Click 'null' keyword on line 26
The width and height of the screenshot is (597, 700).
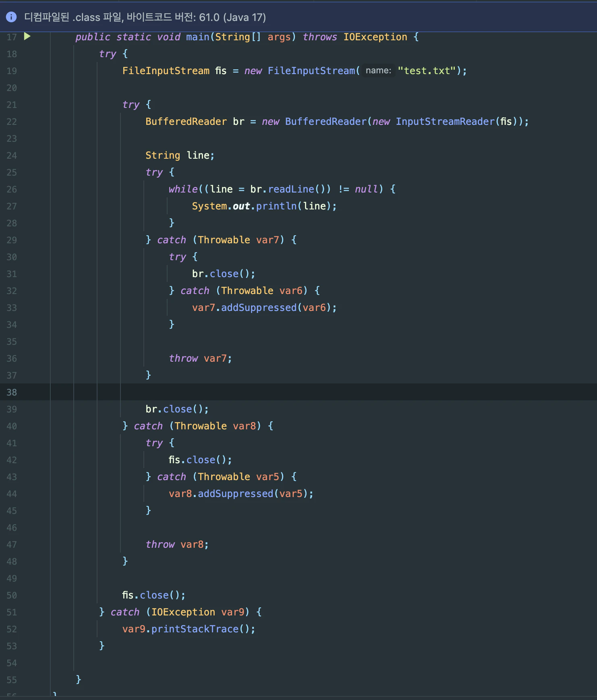point(366,189)
